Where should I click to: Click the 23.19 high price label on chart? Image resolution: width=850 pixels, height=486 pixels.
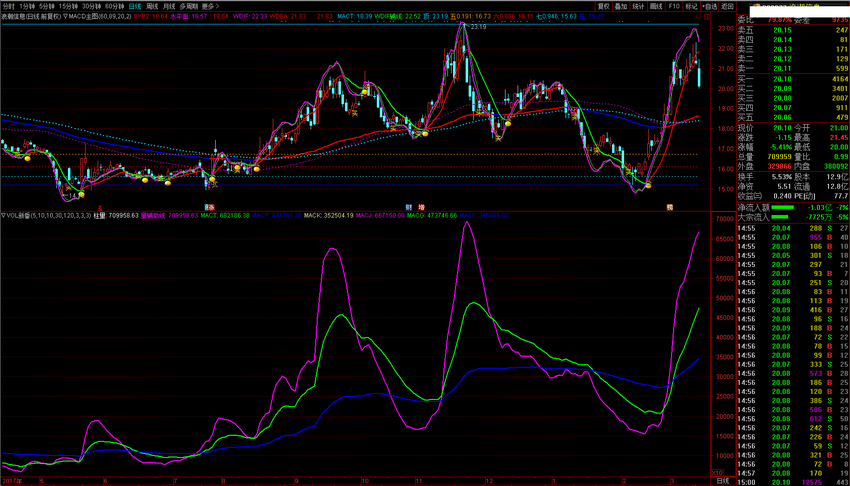pos(478,27)
